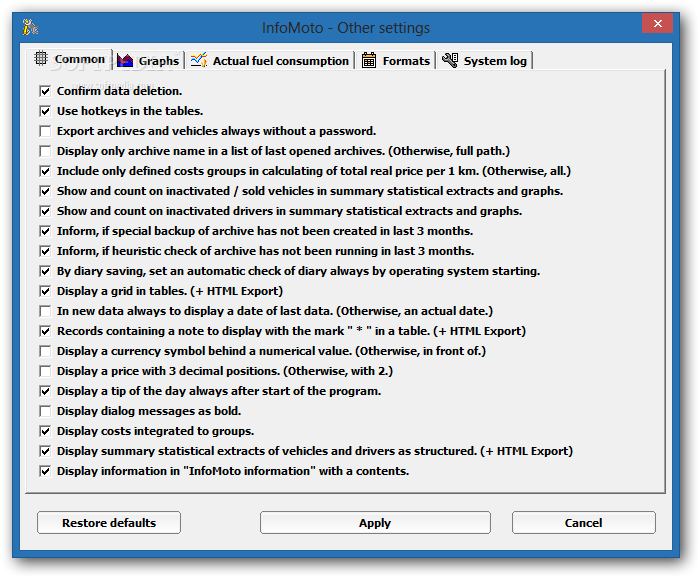Close the Other settings dialog
This screenshot has width=700, height=578.
[657, 24]
